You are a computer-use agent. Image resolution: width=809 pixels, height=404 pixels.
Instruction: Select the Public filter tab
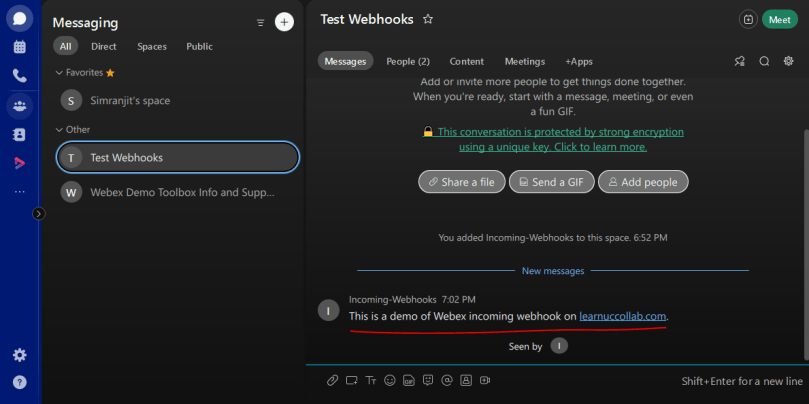coord(199,46)
